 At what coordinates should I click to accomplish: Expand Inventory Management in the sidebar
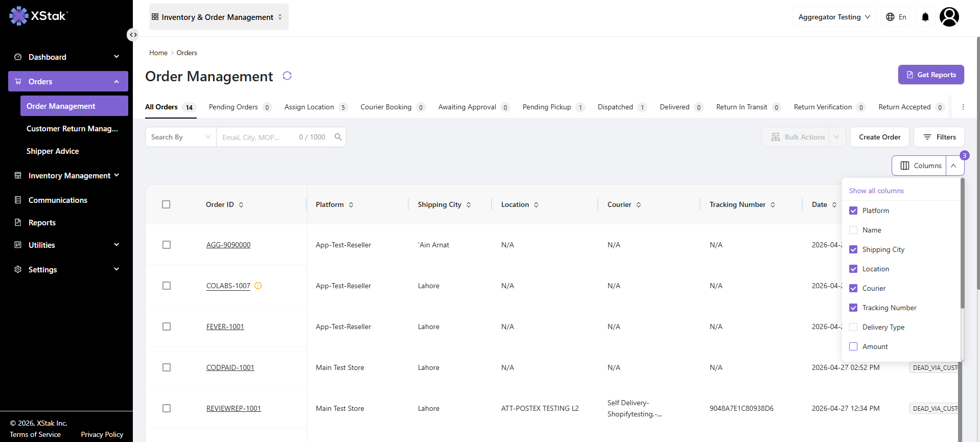click(68, 175)
